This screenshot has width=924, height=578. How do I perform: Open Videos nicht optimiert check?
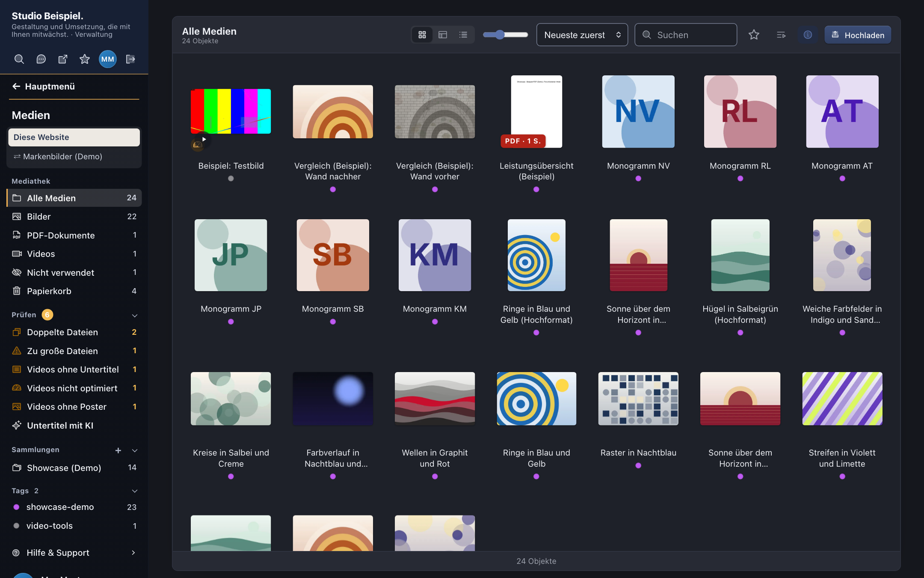74,388
